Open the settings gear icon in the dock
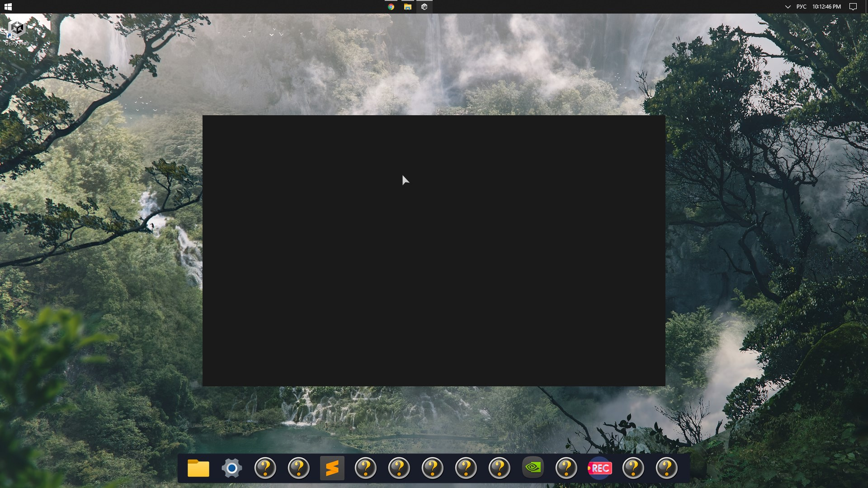The width and height of the screenshot is (868, 488). pos(232,468)
